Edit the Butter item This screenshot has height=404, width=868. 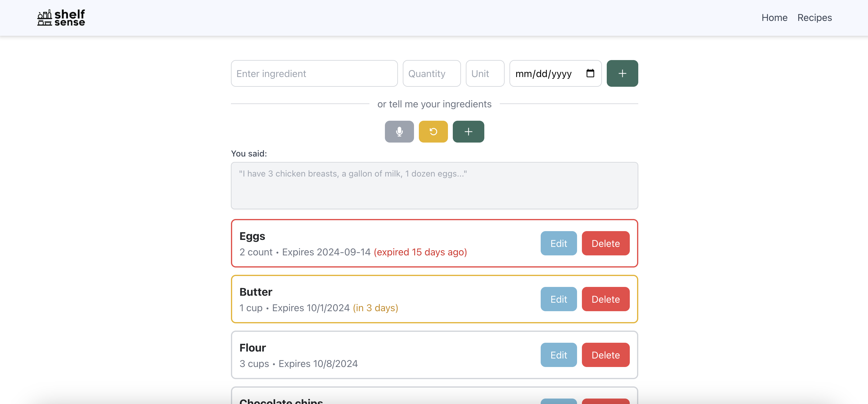click(x=558, y=299)
